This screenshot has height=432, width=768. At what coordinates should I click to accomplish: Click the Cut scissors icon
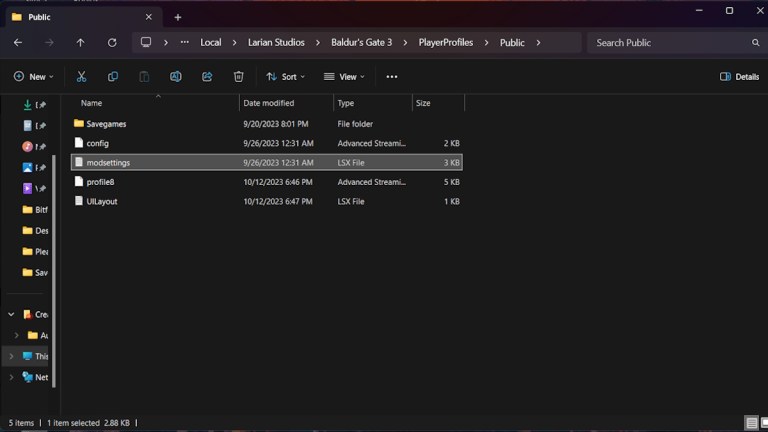81,77
